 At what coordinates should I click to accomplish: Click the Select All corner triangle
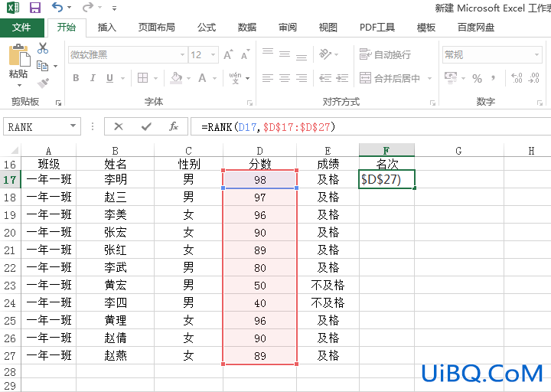click(x=15, y=151)
